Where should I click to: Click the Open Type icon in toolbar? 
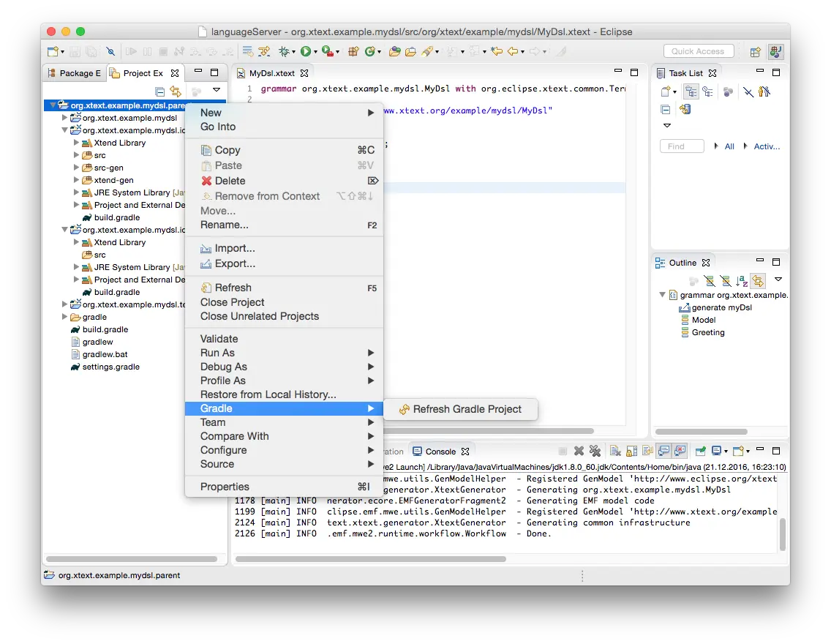[x=394, y=51]
